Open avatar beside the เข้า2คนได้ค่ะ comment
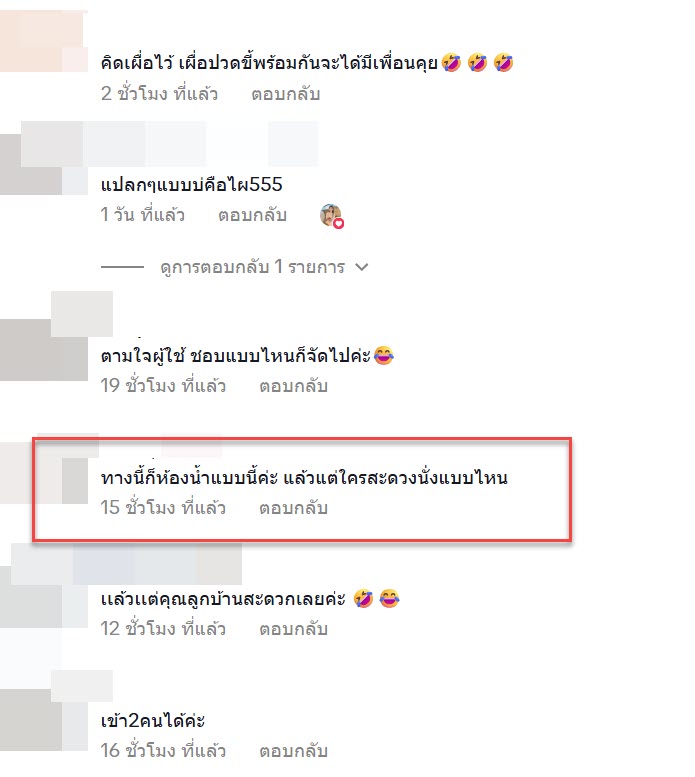This screenshot has height=777, width=695. [x=44, y=720]
